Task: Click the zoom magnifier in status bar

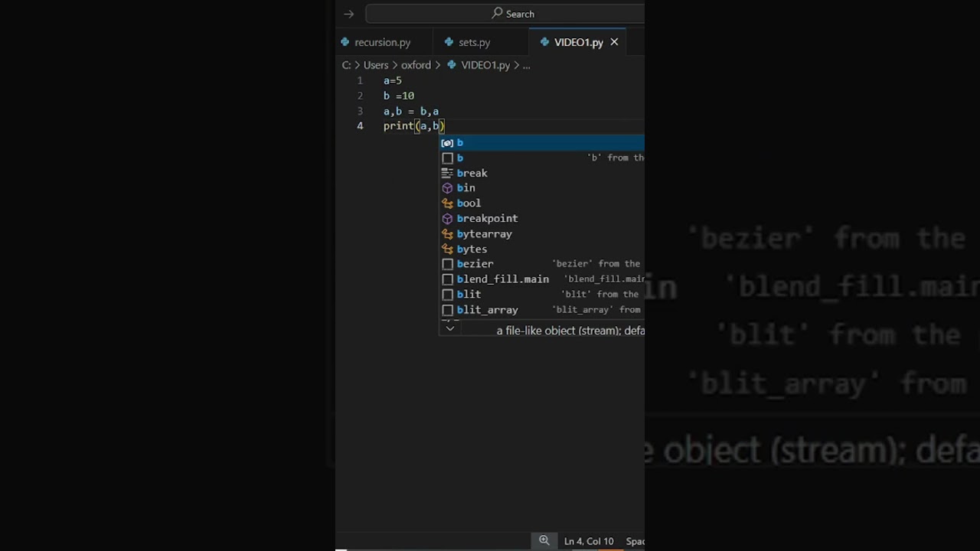Action: [544, 540]
